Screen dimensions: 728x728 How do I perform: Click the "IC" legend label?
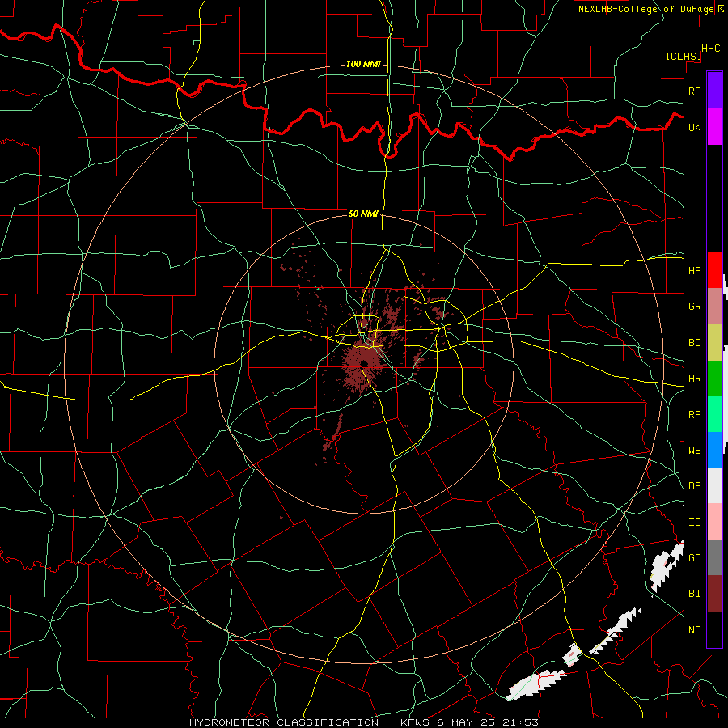pyautogui.click(x=694, y=523)
